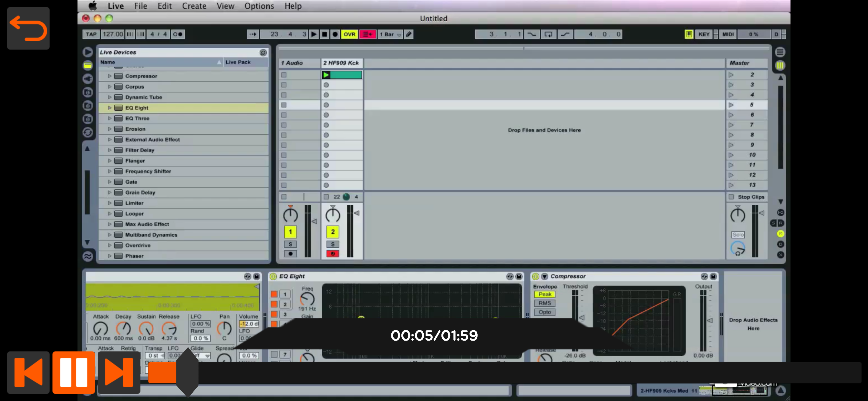Click the transport Play button in Live

tap(314, 34)
